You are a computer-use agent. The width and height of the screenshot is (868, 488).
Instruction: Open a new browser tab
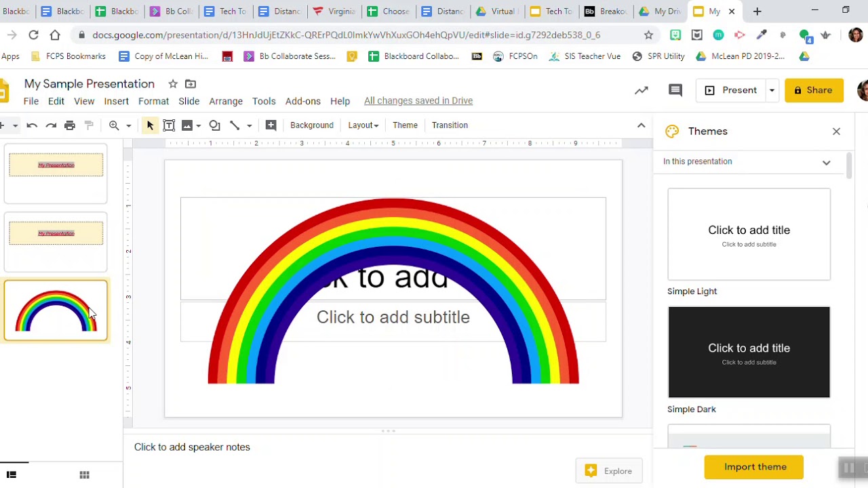[757, 12]
